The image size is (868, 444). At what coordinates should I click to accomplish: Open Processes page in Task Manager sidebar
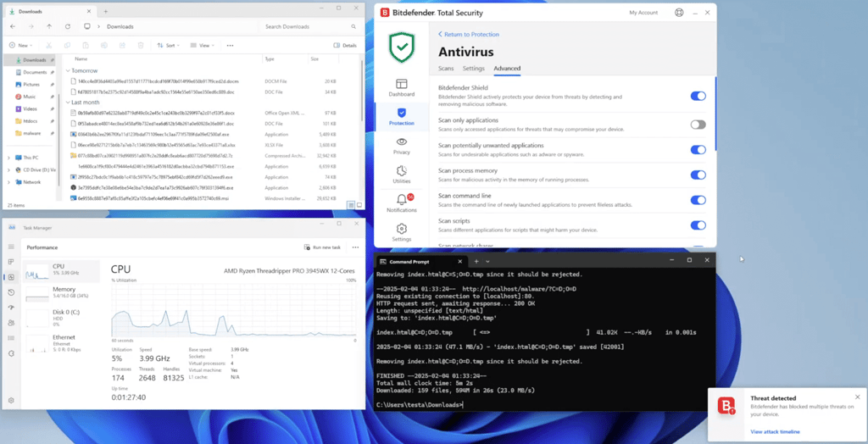11,262
